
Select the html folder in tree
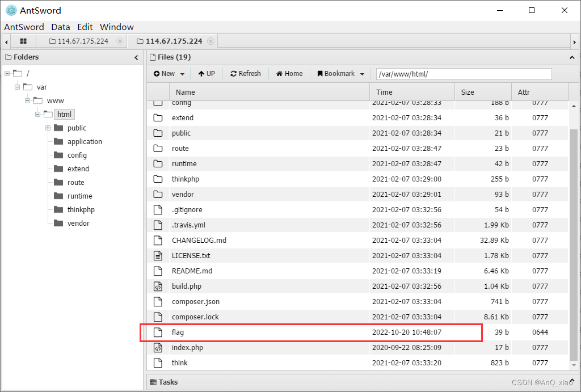64,114
